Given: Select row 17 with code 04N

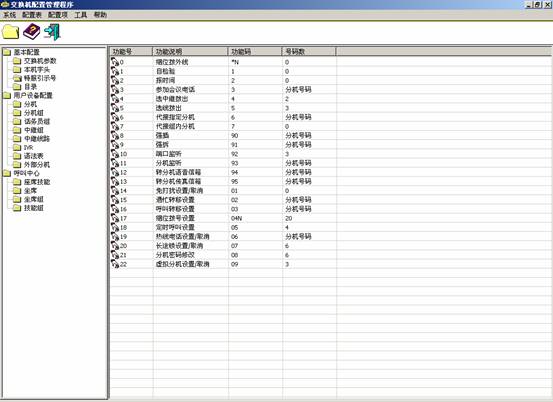Looking at the screenshot, I should coord(330,218).
